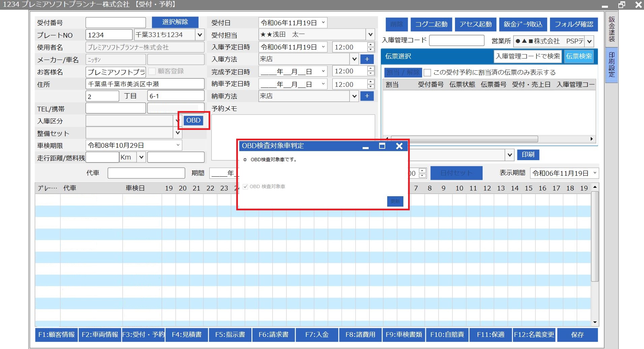This screenshot has width=644, height=349.
Task: Open the 車検期限 date picker
Action: point(178,145)
